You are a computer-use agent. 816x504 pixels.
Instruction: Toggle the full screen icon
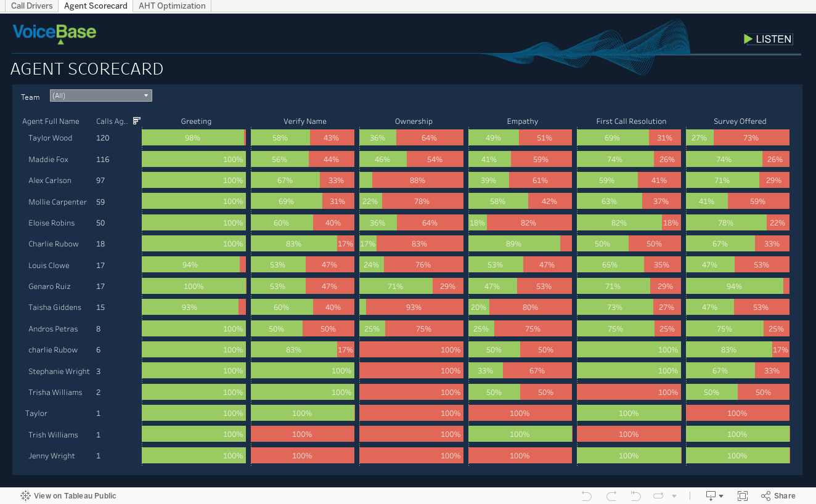(743, 495)
